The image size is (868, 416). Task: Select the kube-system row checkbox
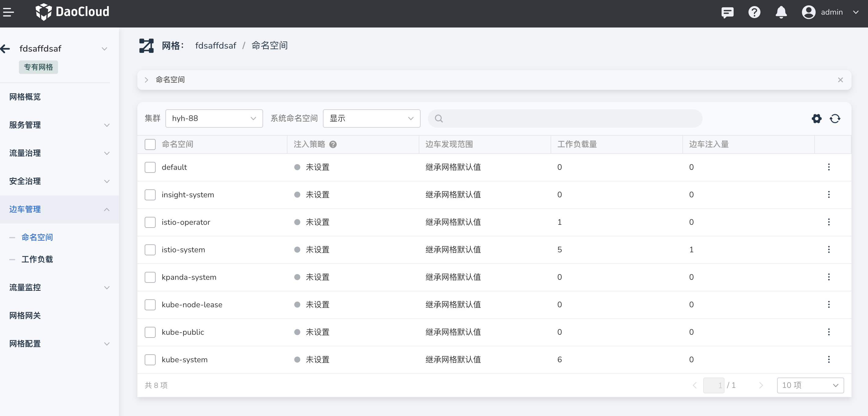click(x=150, y=360)
